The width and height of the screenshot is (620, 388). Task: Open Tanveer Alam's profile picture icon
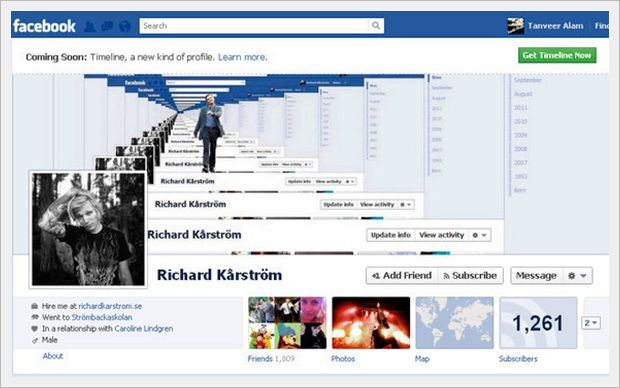click(x=516, y=26)
